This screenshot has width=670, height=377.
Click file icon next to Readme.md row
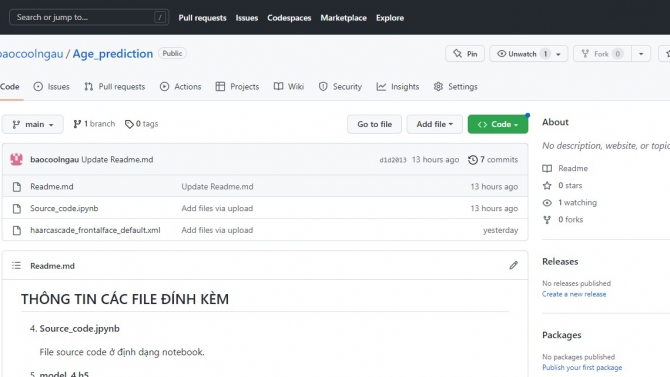tap(17, 187)
